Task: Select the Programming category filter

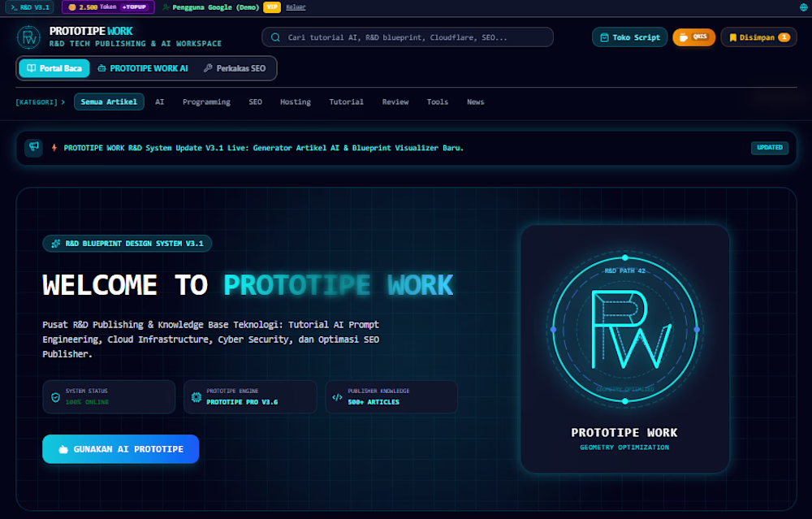Action: [x=206, y=102]
